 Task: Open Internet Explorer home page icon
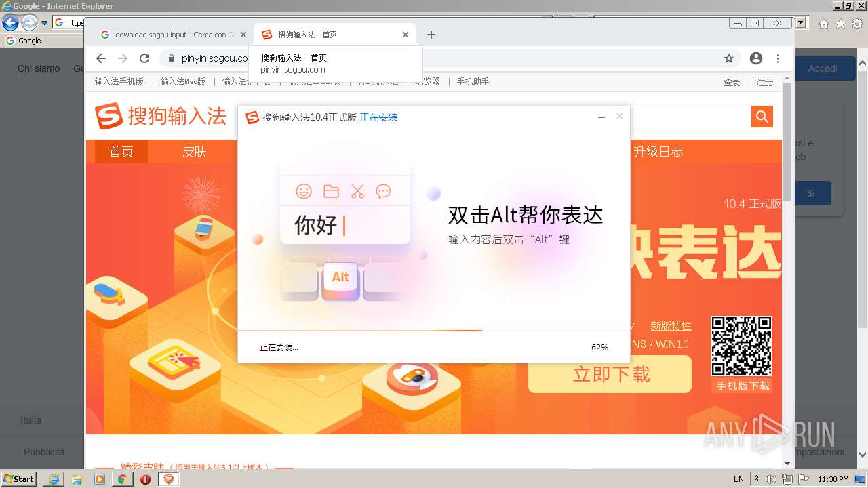click(823, 24)
